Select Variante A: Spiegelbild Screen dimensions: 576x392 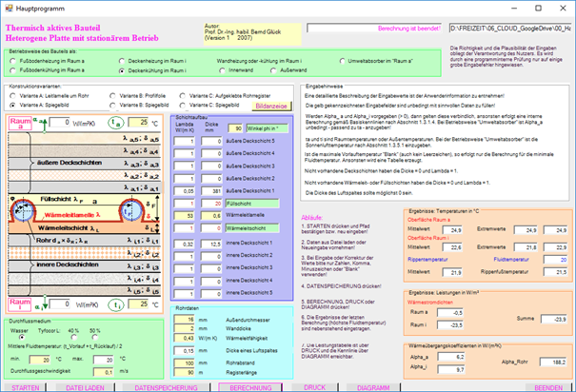[13, 105]
